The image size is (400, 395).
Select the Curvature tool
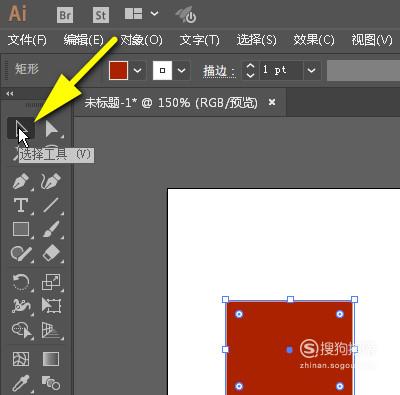click(x=51, y=182)
